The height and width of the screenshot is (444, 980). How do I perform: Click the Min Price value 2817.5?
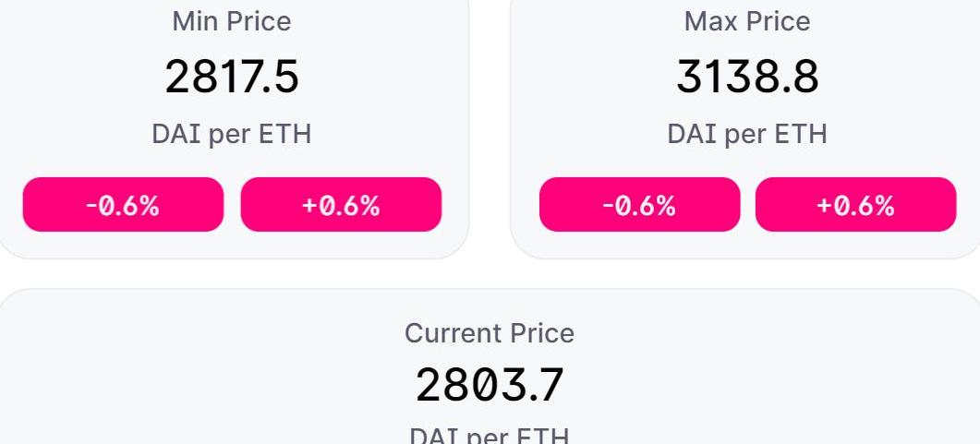[232, 77]
